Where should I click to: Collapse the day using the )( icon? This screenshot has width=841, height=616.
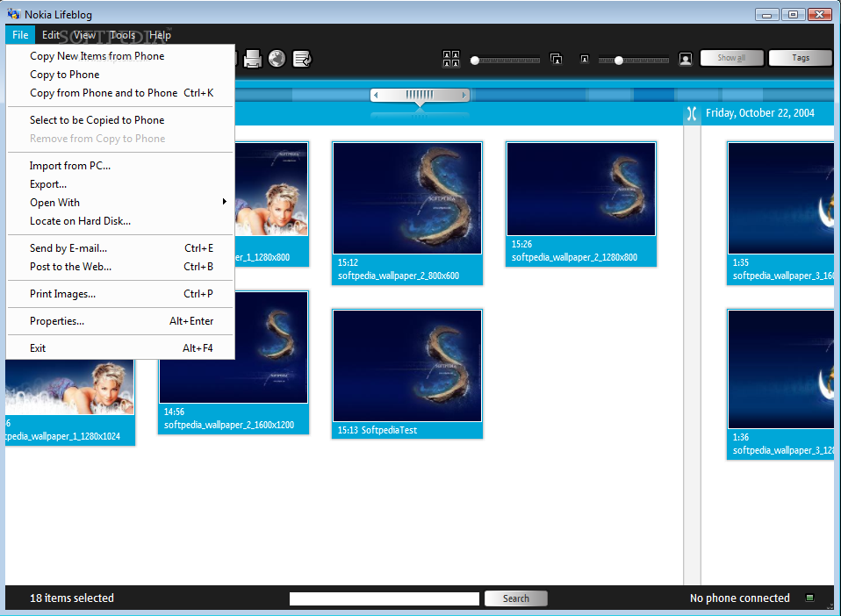click(x=692, y=113)
